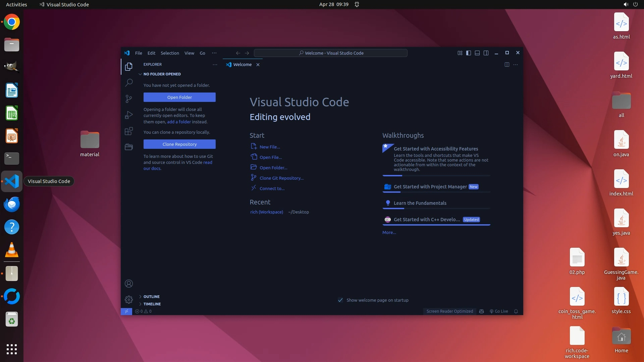This screenshot has width=644, height=362.
Task: Expand the Timeline section
Action: 152,304
